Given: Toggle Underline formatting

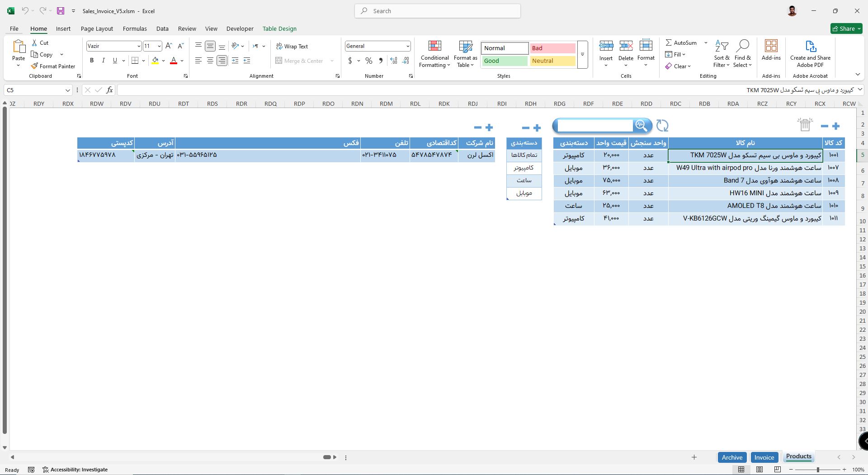Looking at the screenshot, I should pos(115,61).
